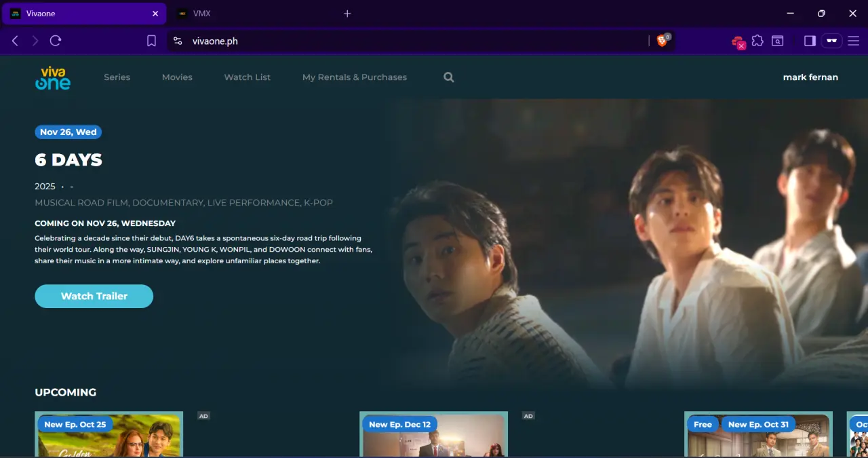868x458 pixels.
Task: Click the page search extension icon
Action: click(778, 41)
